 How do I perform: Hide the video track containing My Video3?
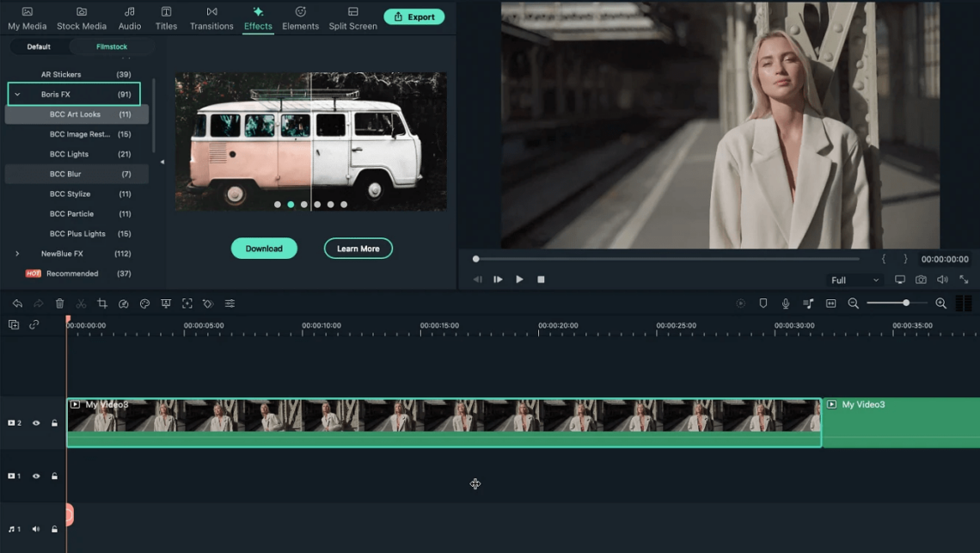[35, 422]
